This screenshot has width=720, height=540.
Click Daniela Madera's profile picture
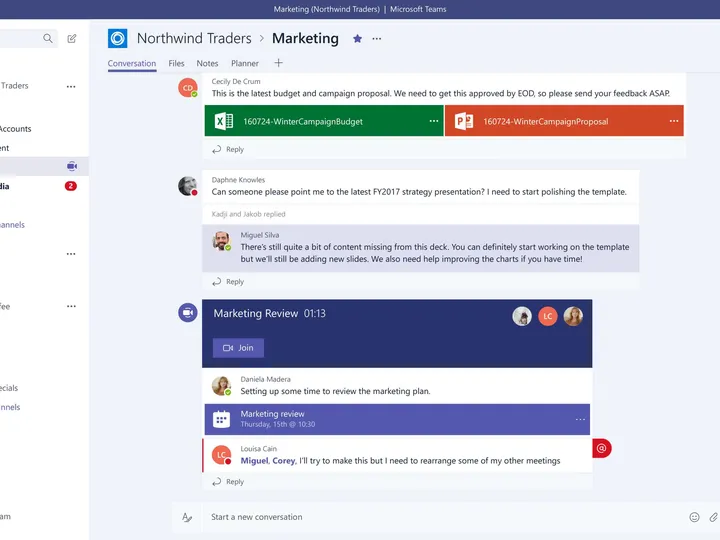pos(221,386)
